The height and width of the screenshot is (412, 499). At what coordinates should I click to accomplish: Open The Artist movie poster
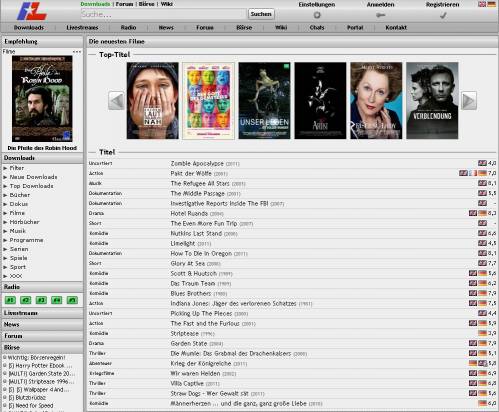pos(320,100)
